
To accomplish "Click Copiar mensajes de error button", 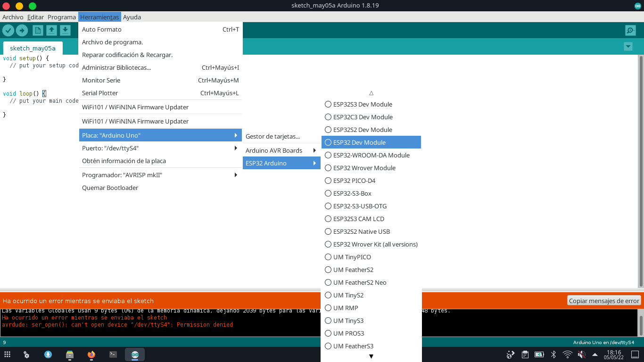I will click(x=604, y=301).
